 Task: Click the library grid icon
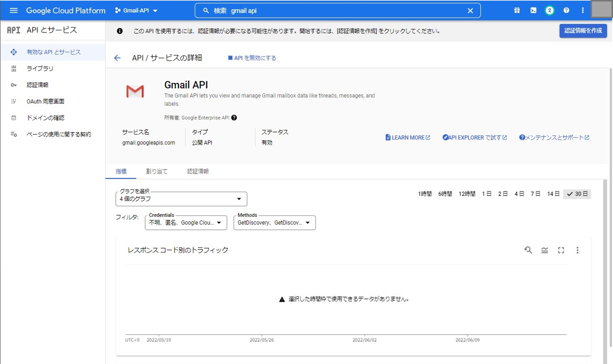[14, 69]
